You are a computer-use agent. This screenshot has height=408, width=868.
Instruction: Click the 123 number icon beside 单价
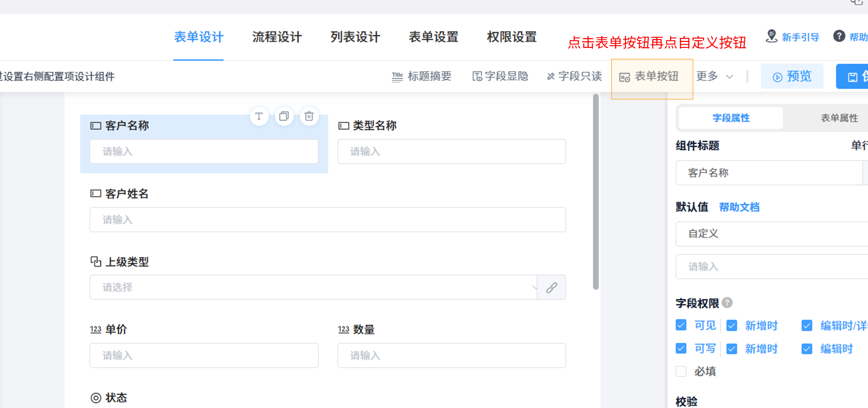[x=96, y=329]
